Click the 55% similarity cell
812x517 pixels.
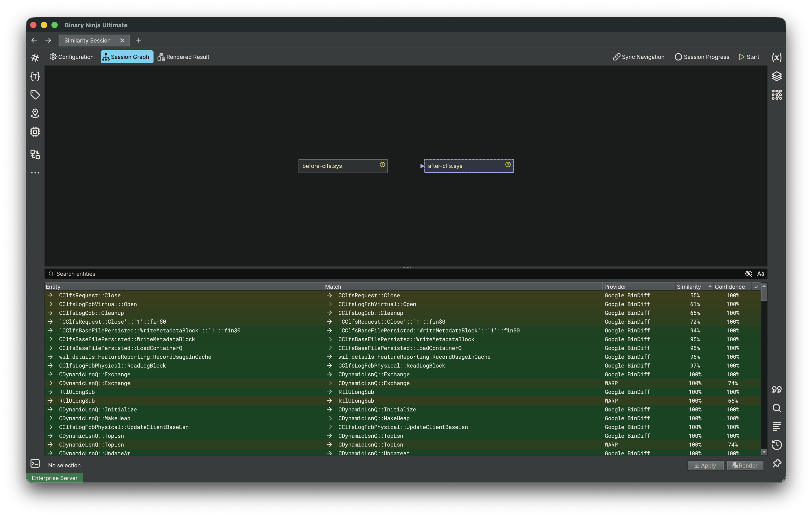pos(695,295)
